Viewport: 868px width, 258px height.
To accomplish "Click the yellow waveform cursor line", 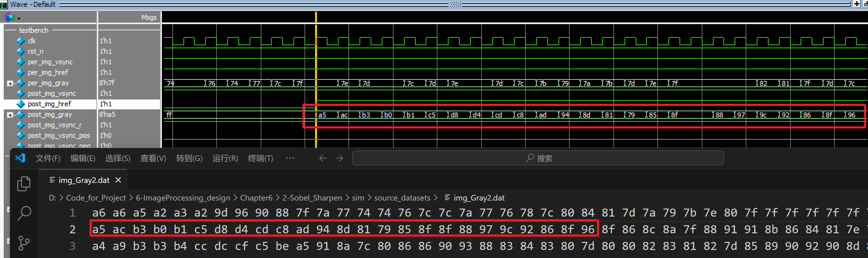I will point(316,67).
